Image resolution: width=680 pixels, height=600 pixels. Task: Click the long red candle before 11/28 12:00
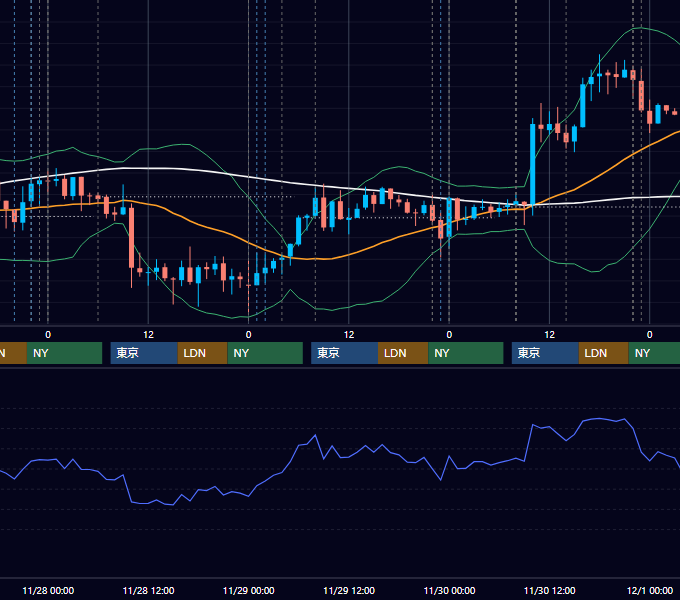(131, 238)
